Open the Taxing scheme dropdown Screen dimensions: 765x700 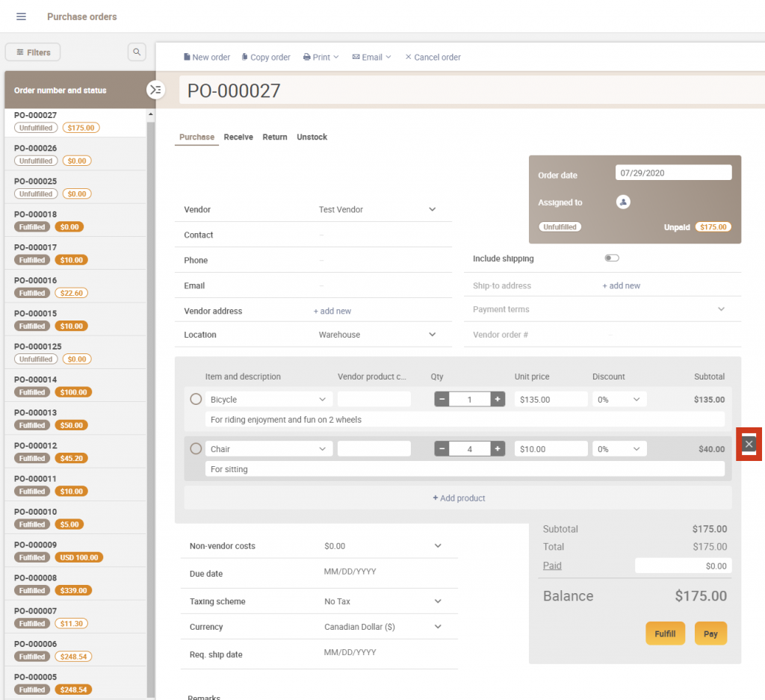point(438,601)
